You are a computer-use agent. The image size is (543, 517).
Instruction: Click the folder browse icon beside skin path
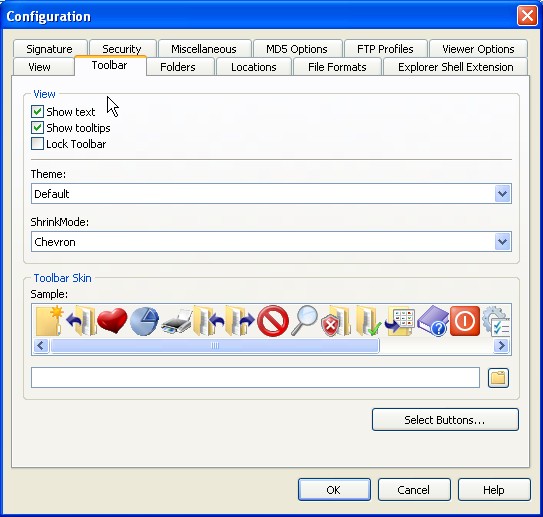pos(498,377)
